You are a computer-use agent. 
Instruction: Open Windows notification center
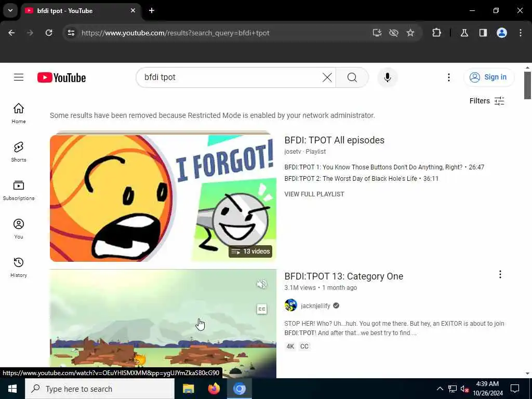point(515,389)
